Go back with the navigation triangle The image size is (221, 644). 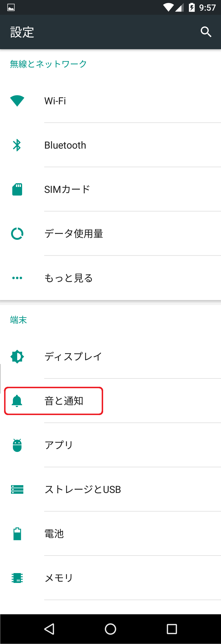point(49,629)
